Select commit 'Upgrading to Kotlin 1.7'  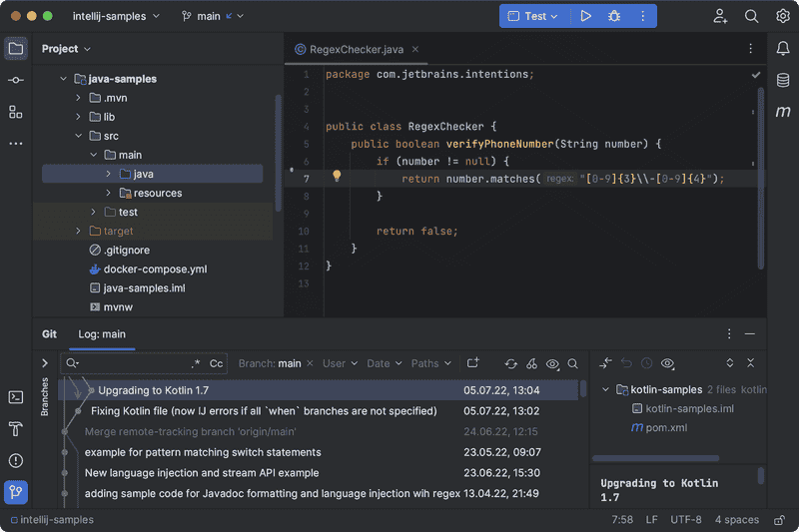click(x=320, y=390)
